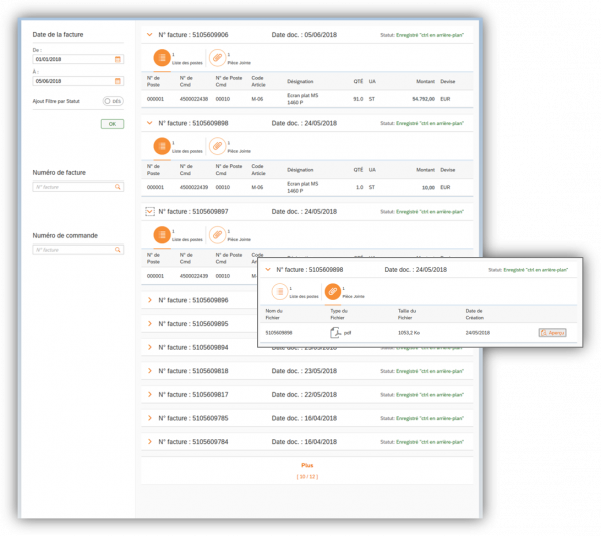Open the 'À' end date calendar picker
Viewport: 601px width, 536px height.
point(118,81)
